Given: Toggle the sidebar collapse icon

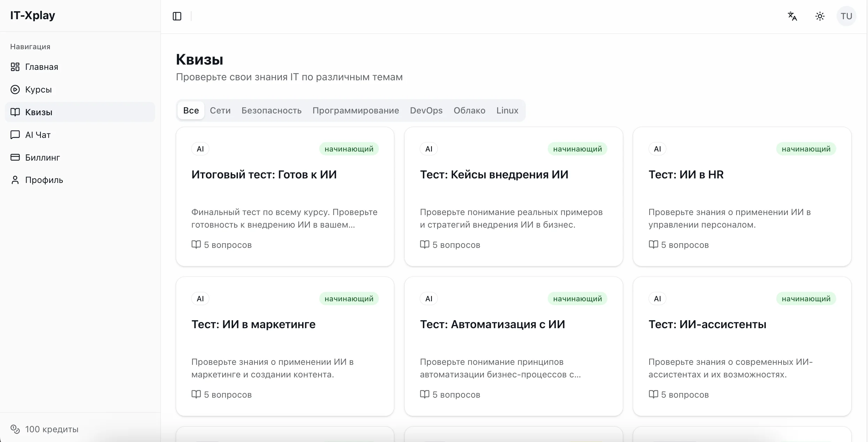Looking at the screenshot, I should coord(177,16).
